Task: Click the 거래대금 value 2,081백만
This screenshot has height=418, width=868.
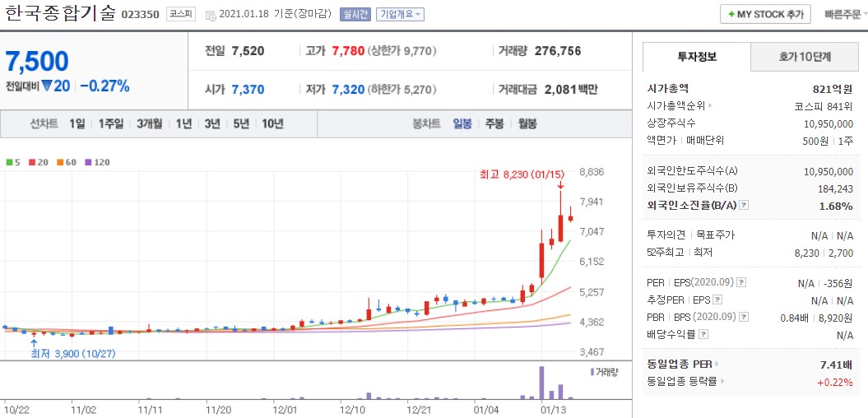Action: [571, 90]
